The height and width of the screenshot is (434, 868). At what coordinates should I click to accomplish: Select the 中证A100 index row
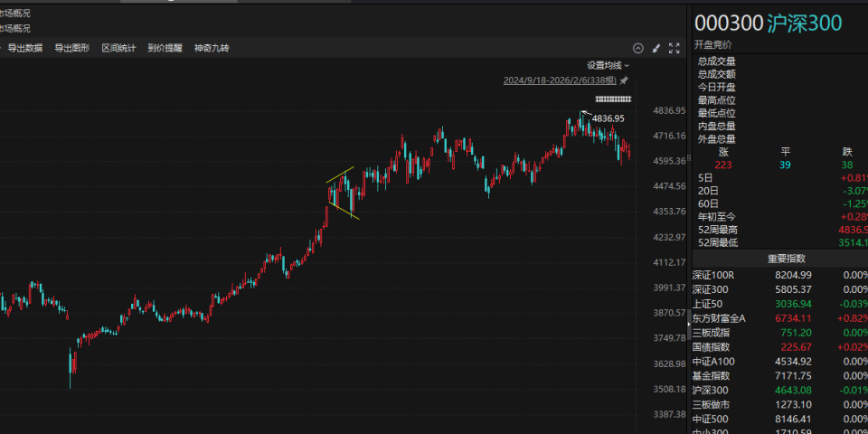[780, 362]
